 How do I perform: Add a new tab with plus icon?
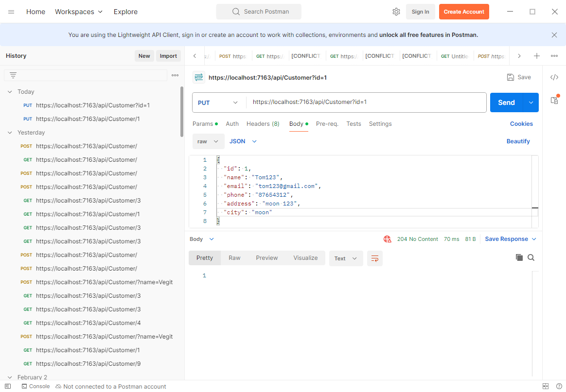(x=537, y=56)
